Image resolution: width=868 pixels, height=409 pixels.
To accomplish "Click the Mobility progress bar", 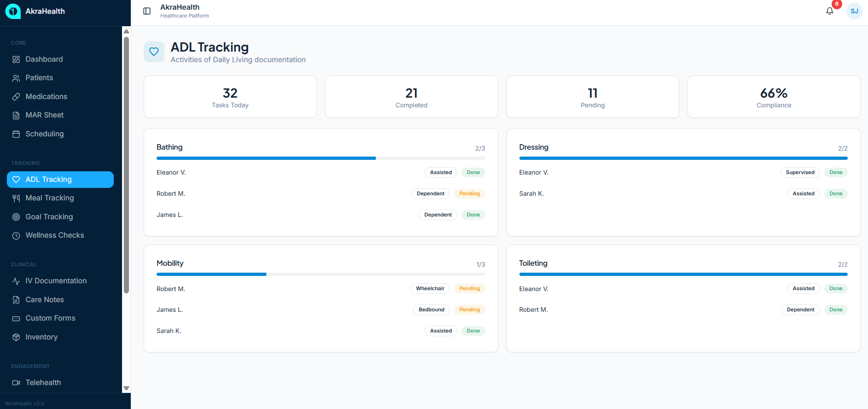I will (x=320, y=274).
